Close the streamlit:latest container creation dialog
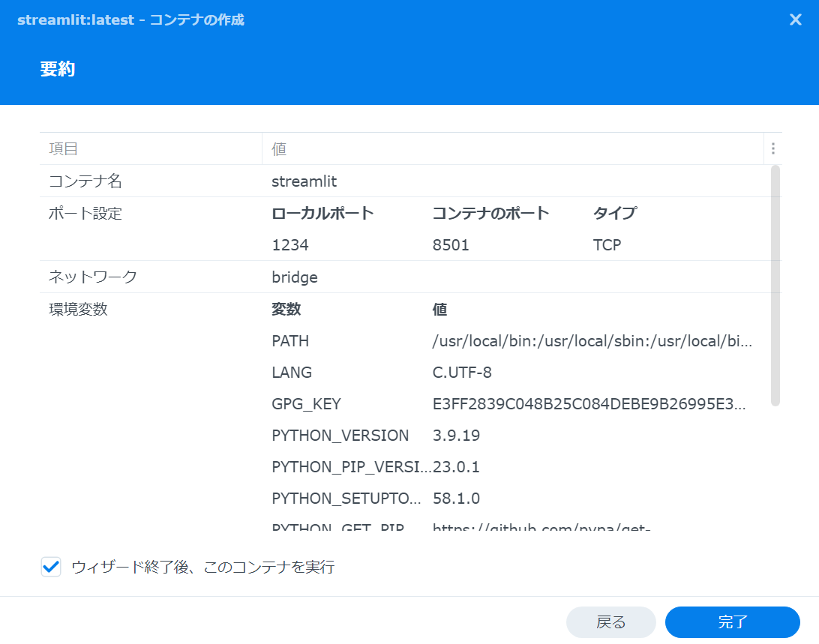Image resolution: width=819 pixels, height=644 pixels. pyautogui.click(x=795, y=19)
